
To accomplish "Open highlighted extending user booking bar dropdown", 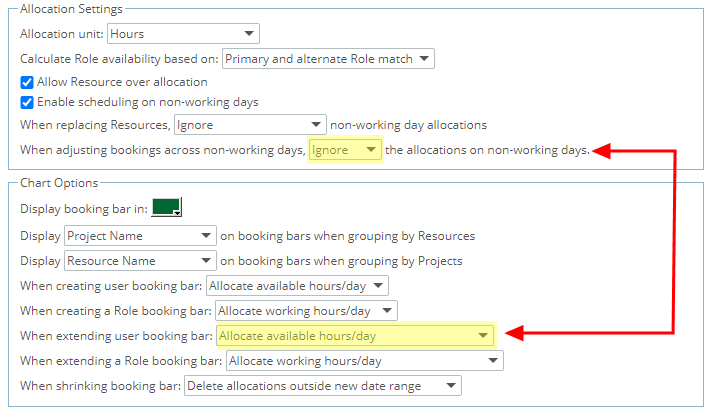I will [x=355, y=336].
